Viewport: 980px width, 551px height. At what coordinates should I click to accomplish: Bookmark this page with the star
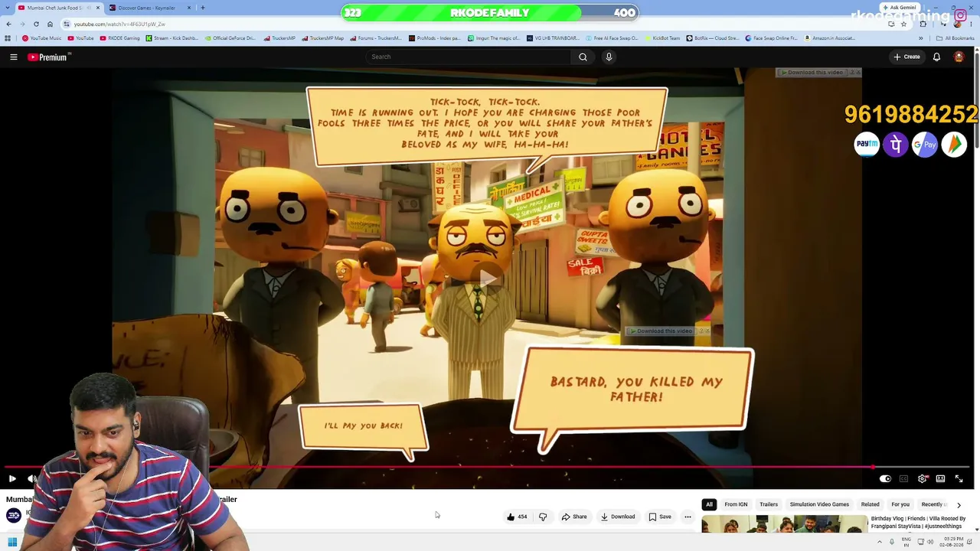point(903,24)
